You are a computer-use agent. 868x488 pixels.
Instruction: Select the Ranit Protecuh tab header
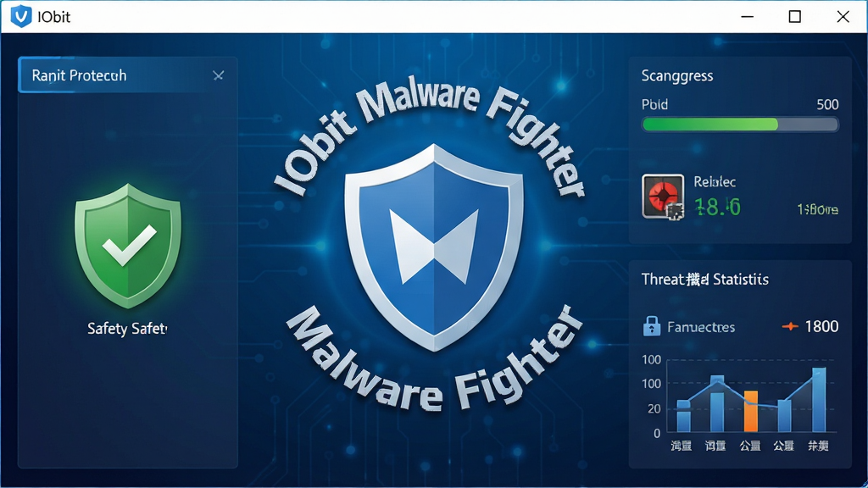click(x=129, y=75)
